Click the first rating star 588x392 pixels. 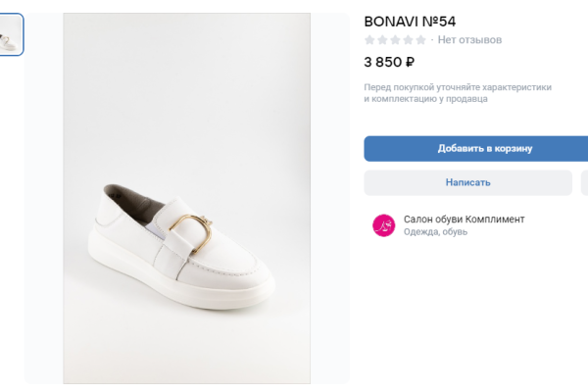tap(370, 40)
